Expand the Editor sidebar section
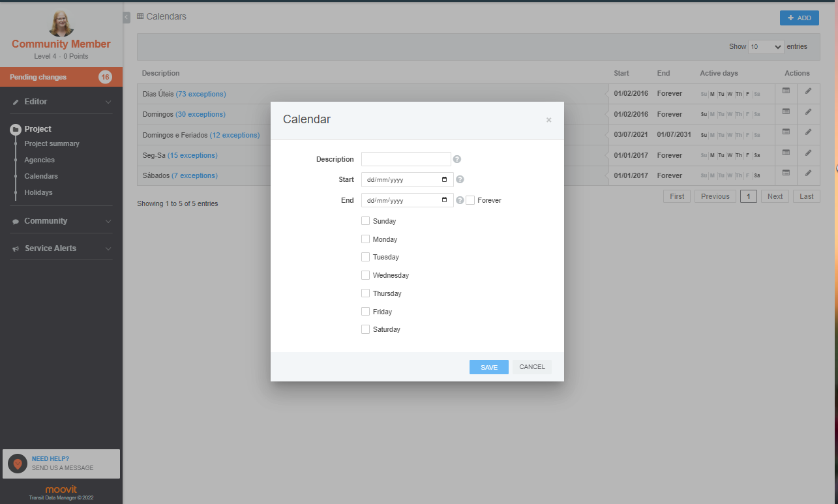This screenshot has height=504, width=838. point(61,102)
